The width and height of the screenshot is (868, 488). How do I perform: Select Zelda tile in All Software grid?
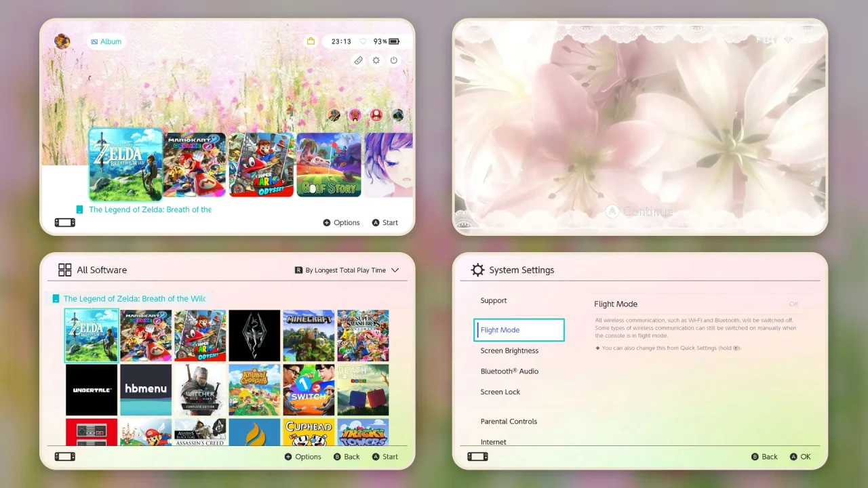92,335
